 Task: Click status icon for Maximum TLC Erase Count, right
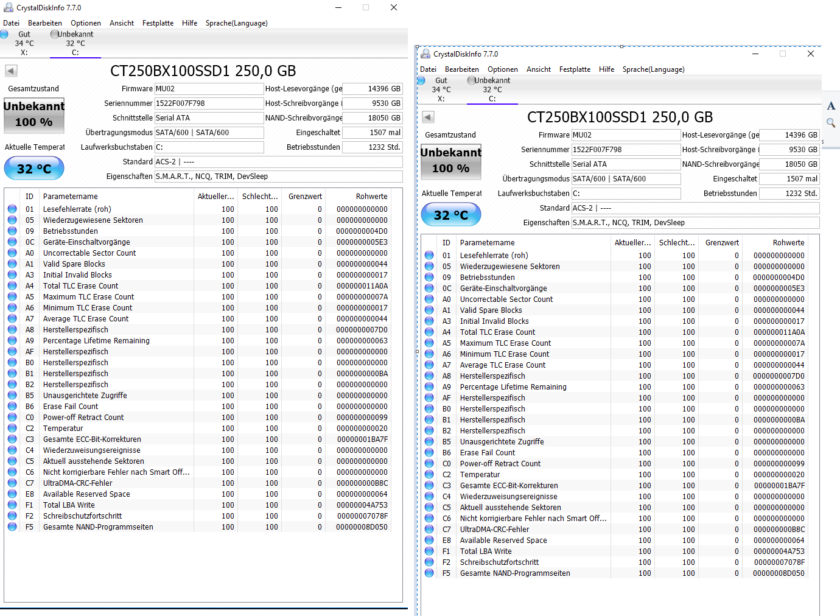429,343
